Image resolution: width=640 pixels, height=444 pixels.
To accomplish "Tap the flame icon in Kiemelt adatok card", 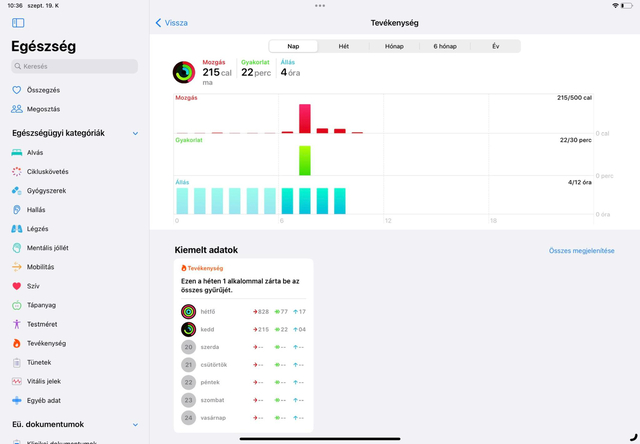I will click(x=184, y=268).
